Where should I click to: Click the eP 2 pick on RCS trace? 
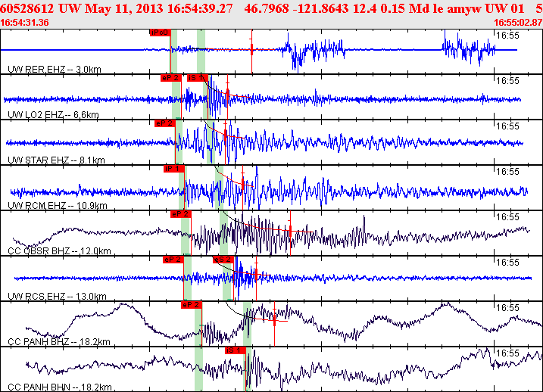pos(173,259)
